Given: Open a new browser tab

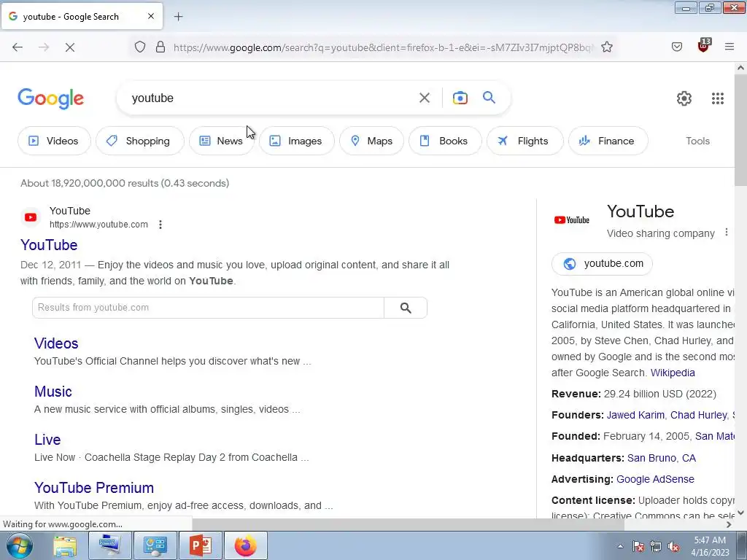Looking at the screenshot, I should click(x=178, y=17).
